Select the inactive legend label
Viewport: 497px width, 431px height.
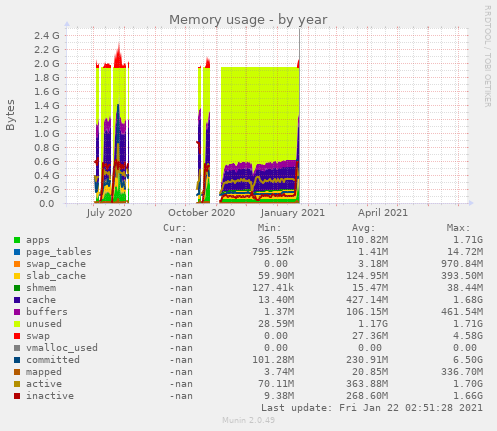[x=50, y=396]
